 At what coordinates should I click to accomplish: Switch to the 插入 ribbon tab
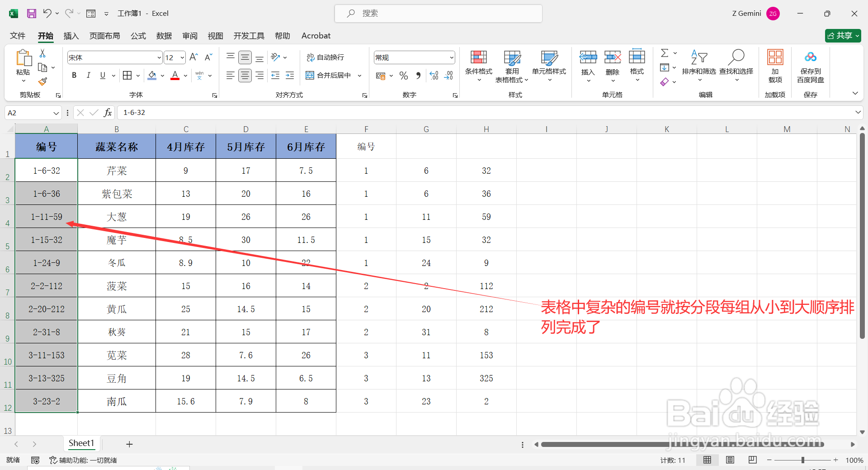click(71, 36)
